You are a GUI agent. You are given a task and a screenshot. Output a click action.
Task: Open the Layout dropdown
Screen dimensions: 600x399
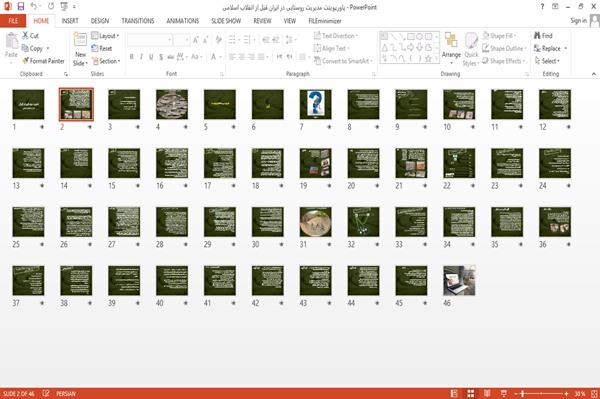click(105, 36)
